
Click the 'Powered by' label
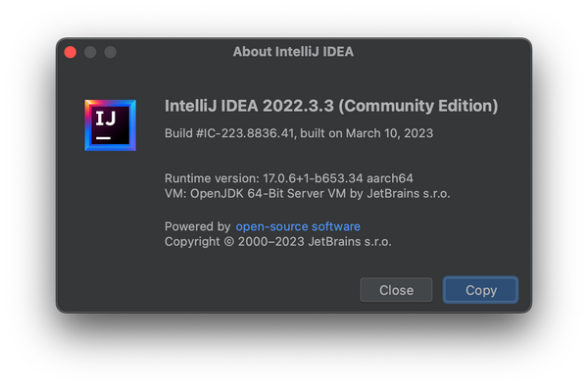198,226
